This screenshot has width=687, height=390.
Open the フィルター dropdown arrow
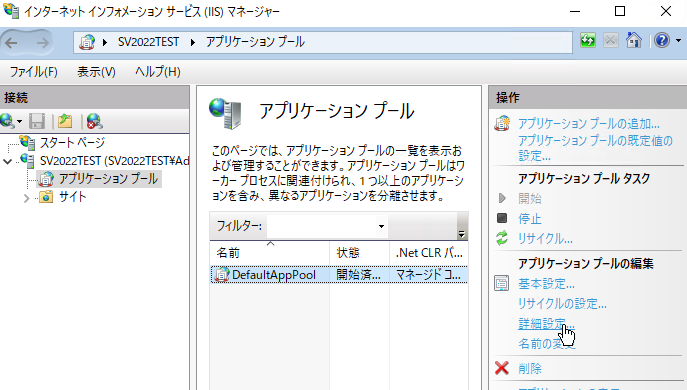(x=382, y=227)
